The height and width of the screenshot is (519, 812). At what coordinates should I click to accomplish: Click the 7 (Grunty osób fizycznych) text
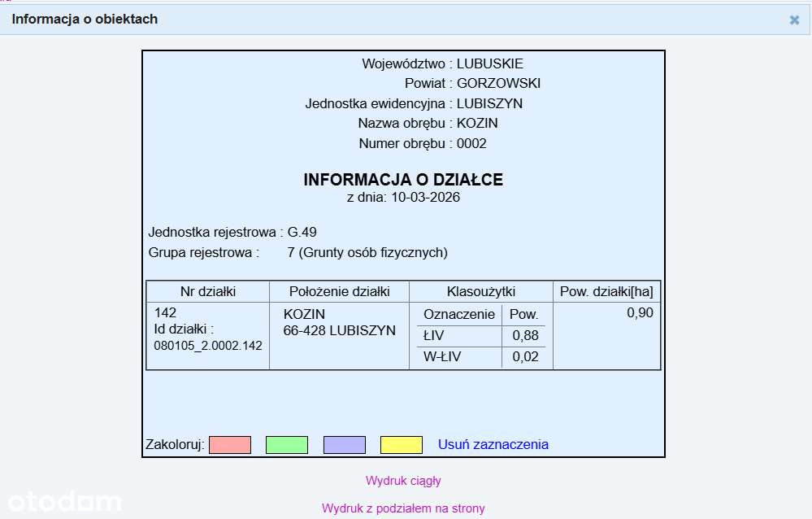click(x=367, y=252)
